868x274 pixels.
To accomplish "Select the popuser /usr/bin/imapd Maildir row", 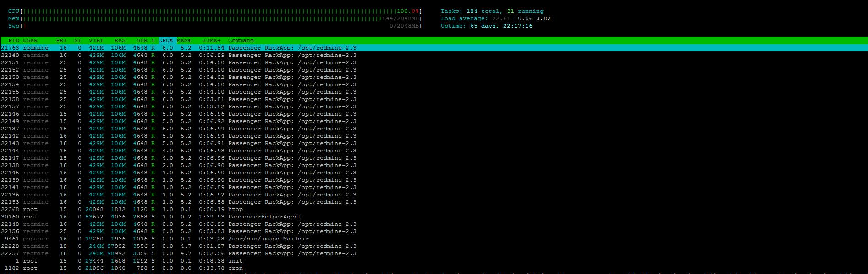I will [434, 239].
